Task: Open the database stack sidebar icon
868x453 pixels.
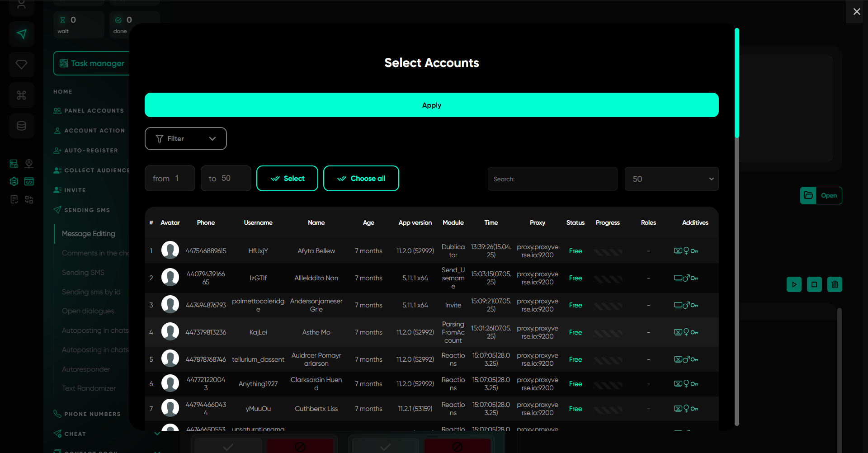Action: point(21,126)
